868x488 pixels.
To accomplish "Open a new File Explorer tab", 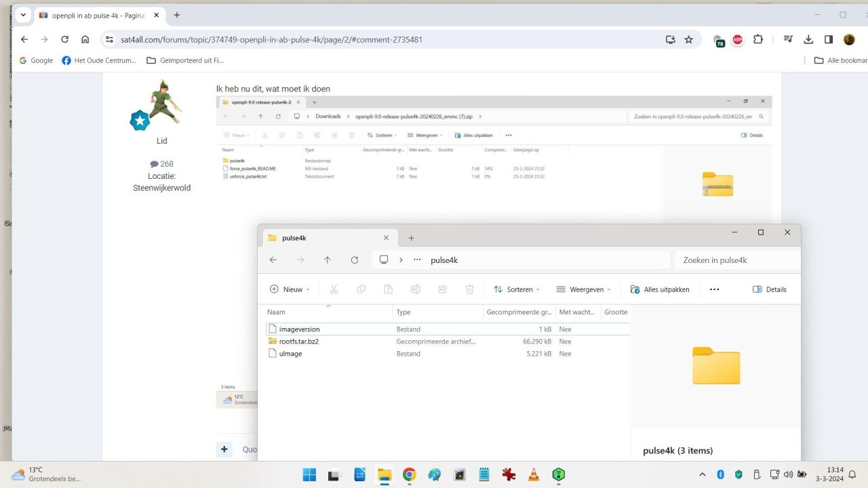I will pyautogui.click(x=411, y=238).
